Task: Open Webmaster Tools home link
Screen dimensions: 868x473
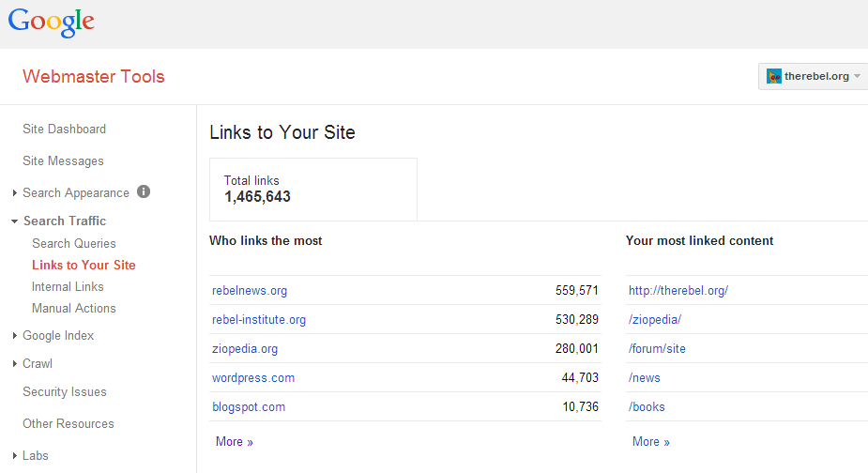Action: [94, 76]
